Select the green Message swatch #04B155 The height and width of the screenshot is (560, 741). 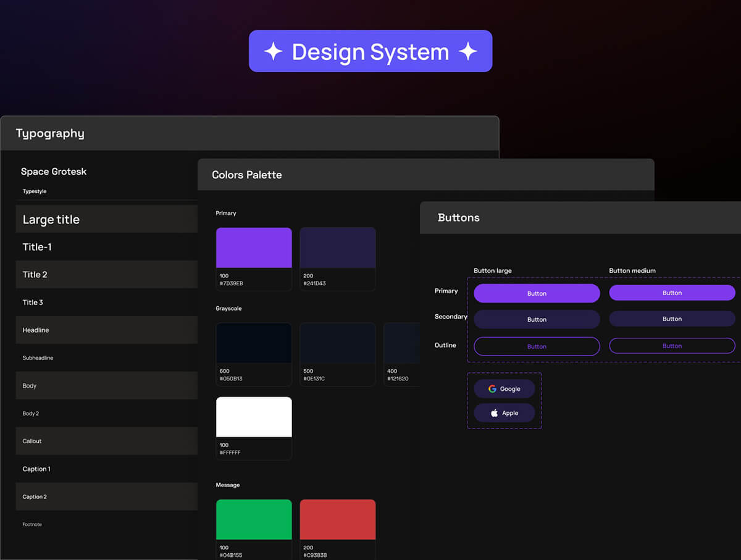254,519
